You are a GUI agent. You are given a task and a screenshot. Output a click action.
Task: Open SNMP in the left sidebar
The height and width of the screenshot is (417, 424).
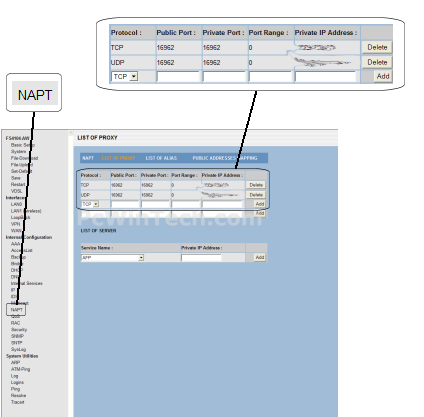pos(17,336)
